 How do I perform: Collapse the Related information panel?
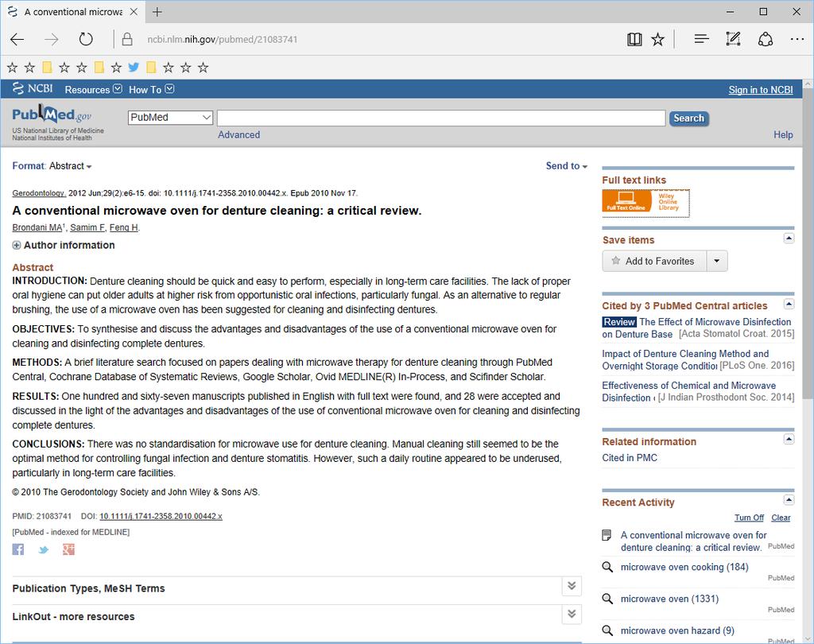click(x=789, y=440)
